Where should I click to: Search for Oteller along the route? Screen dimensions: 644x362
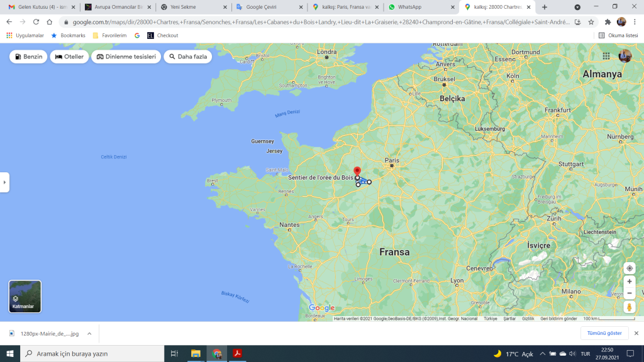[x=70, y=57]
